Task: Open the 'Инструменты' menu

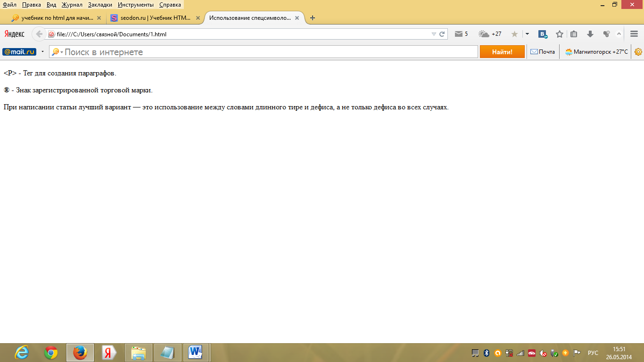Action: point(136,5)
